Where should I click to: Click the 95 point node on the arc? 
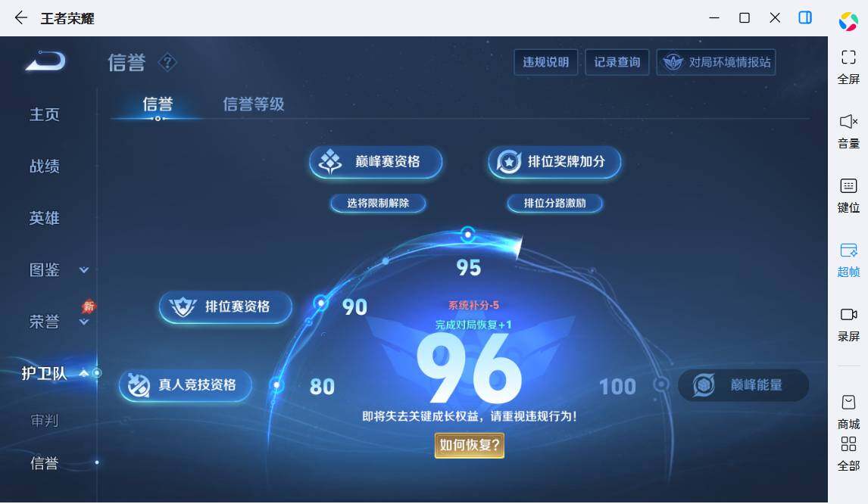468,235
